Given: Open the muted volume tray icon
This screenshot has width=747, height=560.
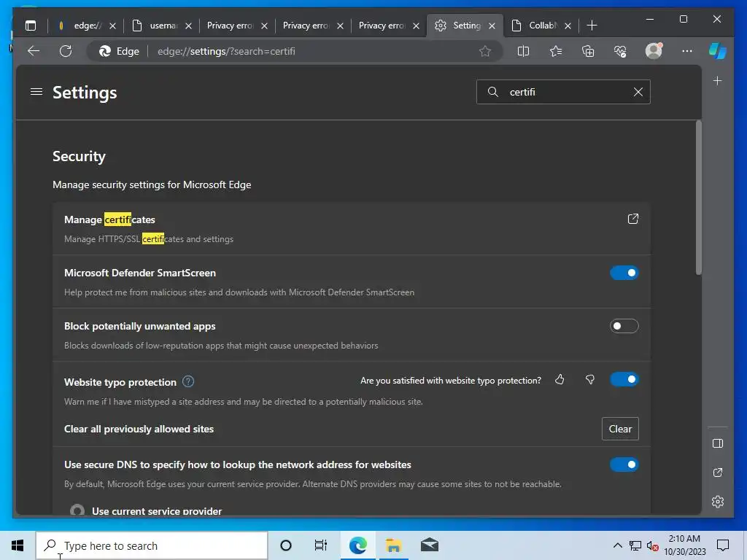Looking at the screenshot, I should (x=653, y=545).
